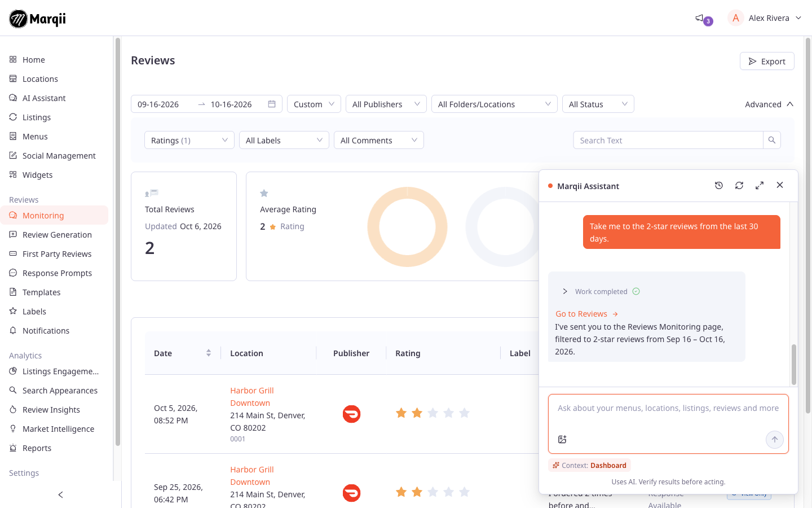The height and width of the screenshot is (508, 812).
Task: Click the search magnifier icon button
Action: tap(772, 140)
